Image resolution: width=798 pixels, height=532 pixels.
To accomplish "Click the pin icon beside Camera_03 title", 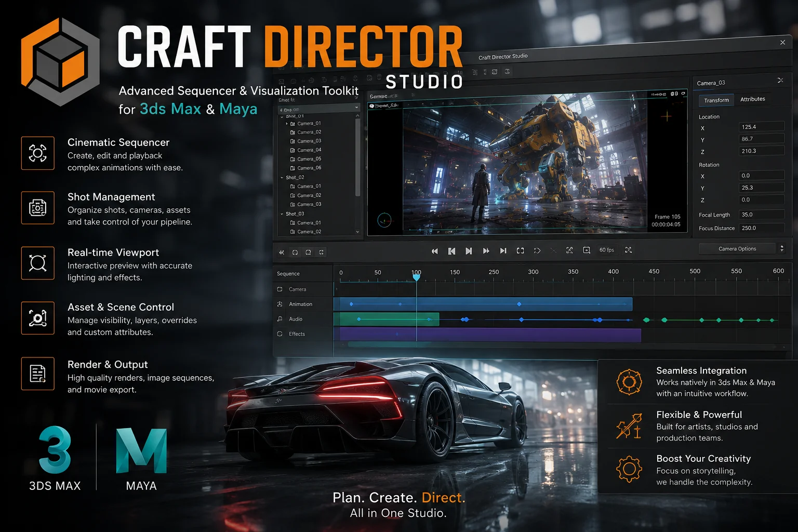I will point(780,80).
